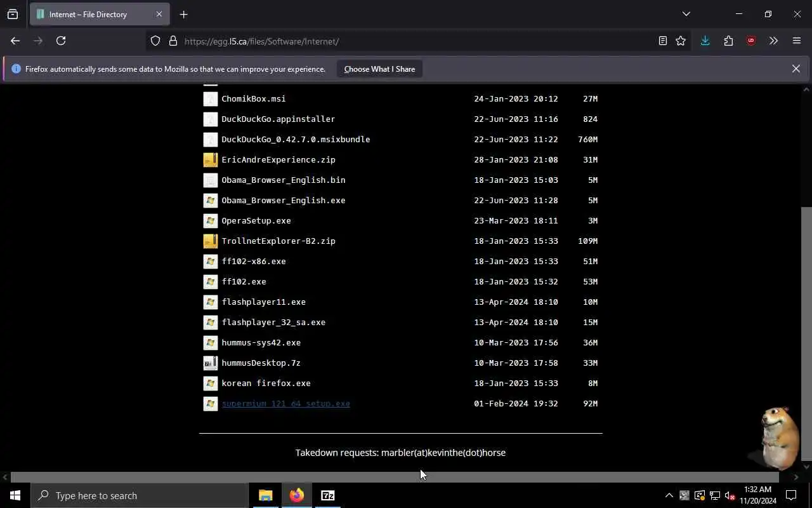Open TrollnetExplorer-B2.zip link
Viewport: 812px width, 508px height.
278,241
